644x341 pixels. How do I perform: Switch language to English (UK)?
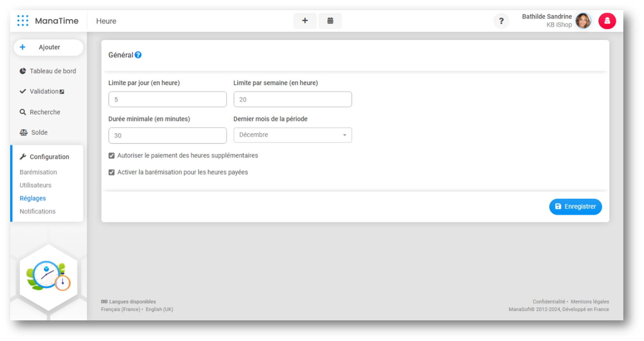159,309
